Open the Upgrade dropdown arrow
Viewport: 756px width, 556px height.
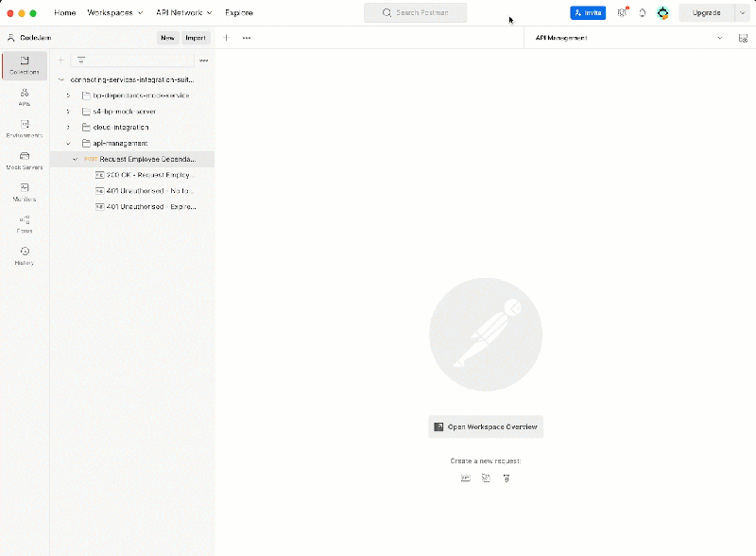pos(743,13)
